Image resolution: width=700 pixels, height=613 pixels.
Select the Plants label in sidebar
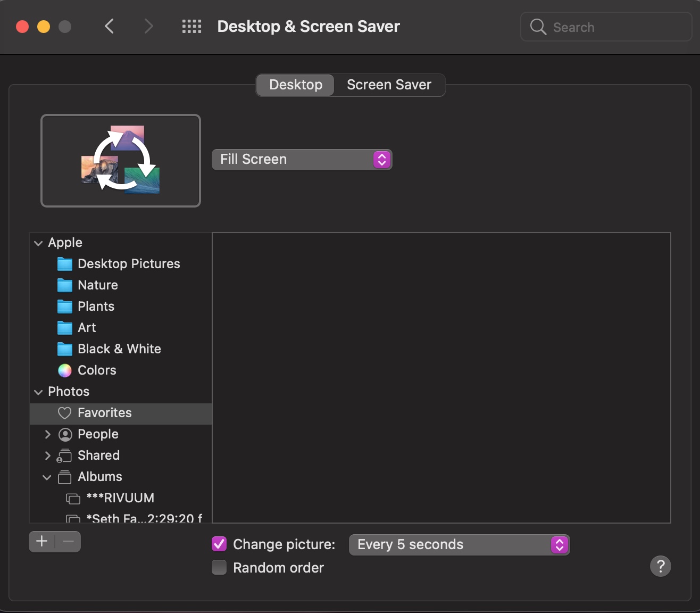click(x=96, y=306)
